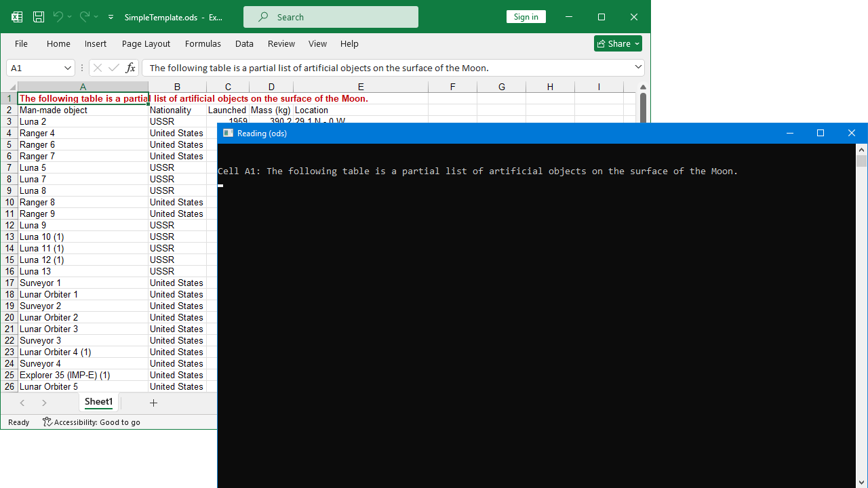Click the Redo arrow icon
868x488 pixels.
85,17
